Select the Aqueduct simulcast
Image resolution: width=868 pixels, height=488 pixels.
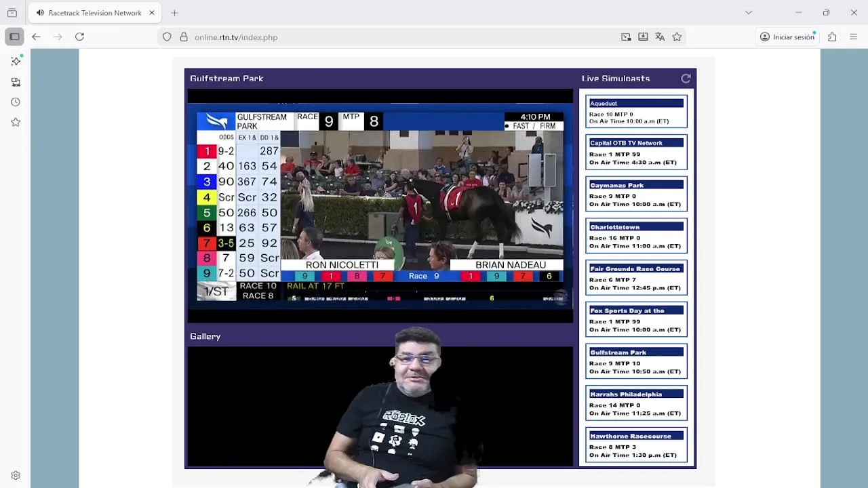coord(636,112)
